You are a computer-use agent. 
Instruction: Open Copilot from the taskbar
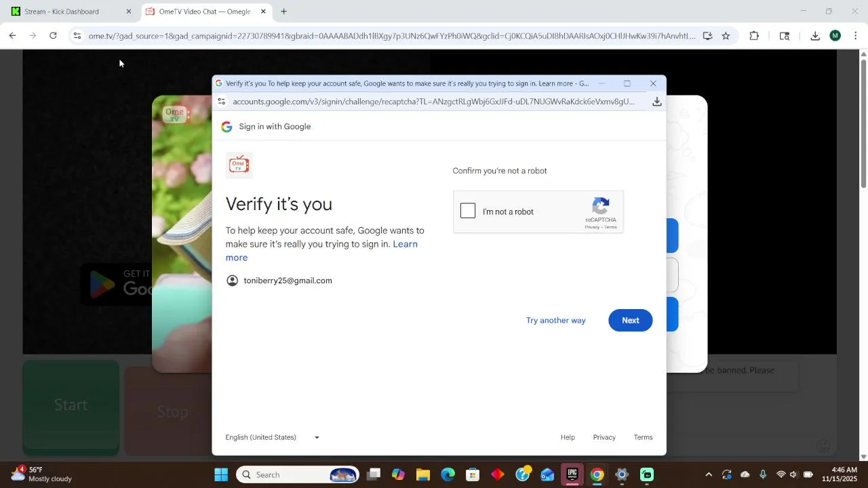coord(398,474)
